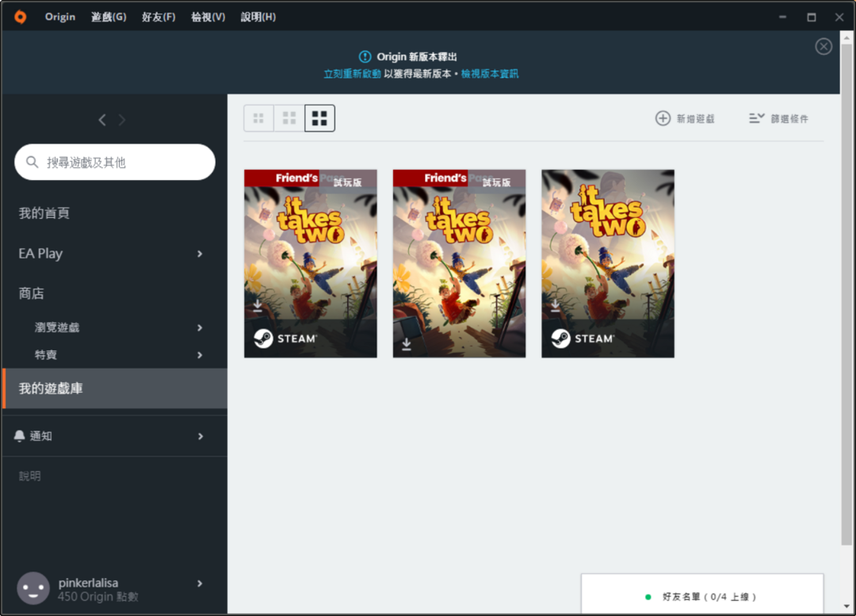Click the info icon in update banner
The width and height of the screenshot is (856, 616).
tap(365, 57)
